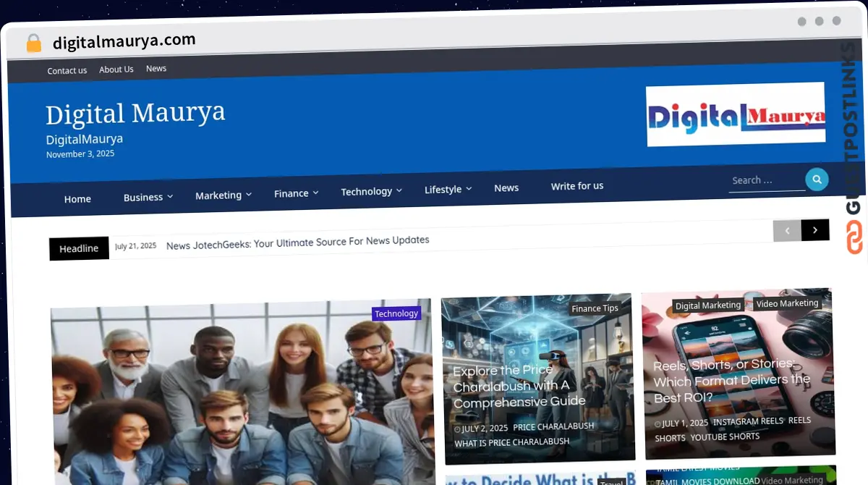Click the clock icon beside July 1, 2025
The image size is (868, 485).
click(658, 423)
